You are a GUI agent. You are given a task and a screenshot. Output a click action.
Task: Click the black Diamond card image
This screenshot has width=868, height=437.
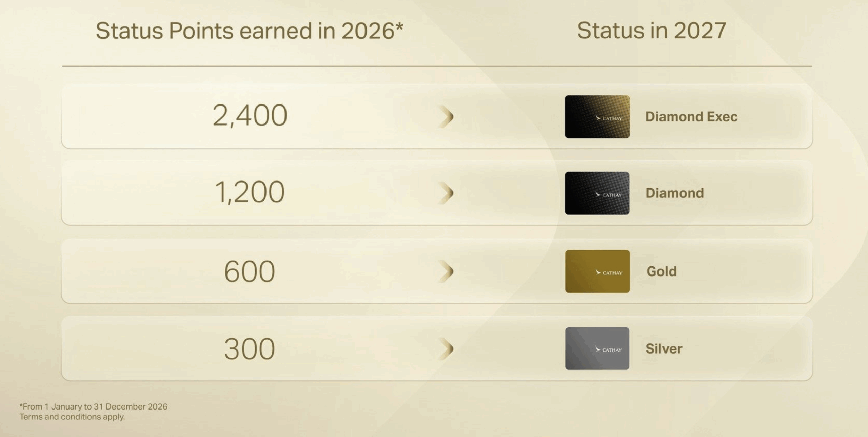click(597, 193)
